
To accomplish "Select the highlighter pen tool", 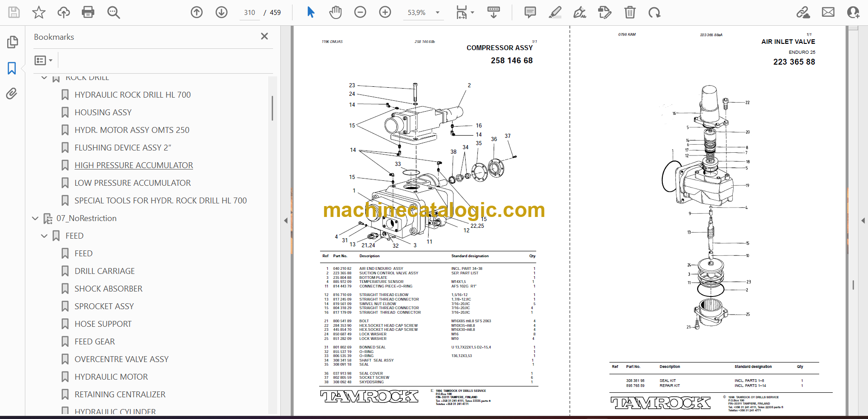I will (555, 12).
